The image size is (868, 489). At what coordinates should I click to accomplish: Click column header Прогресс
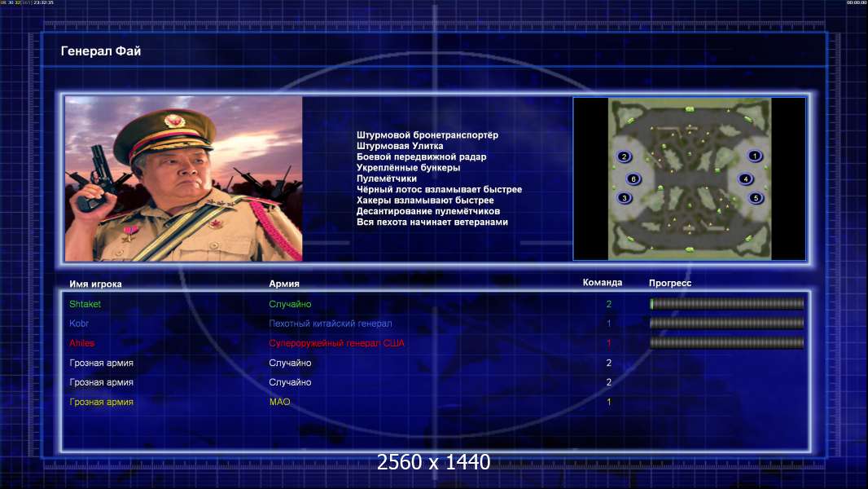670,283
